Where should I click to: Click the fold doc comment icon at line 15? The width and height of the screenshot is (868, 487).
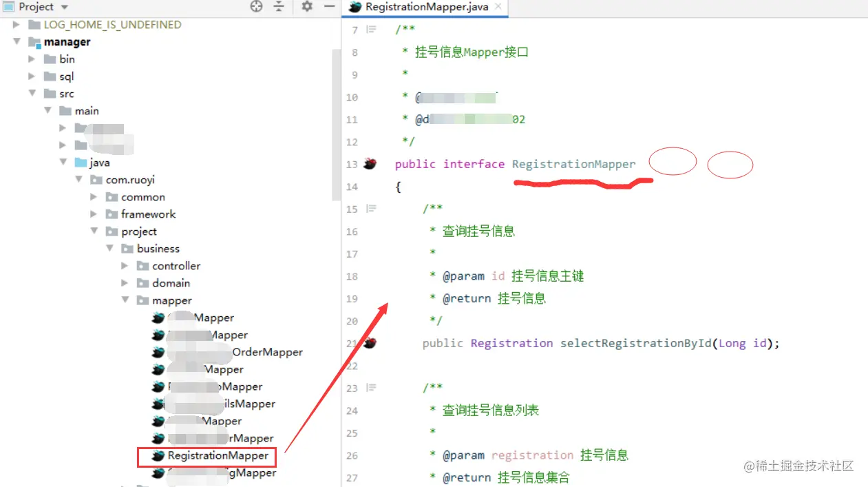372,209
